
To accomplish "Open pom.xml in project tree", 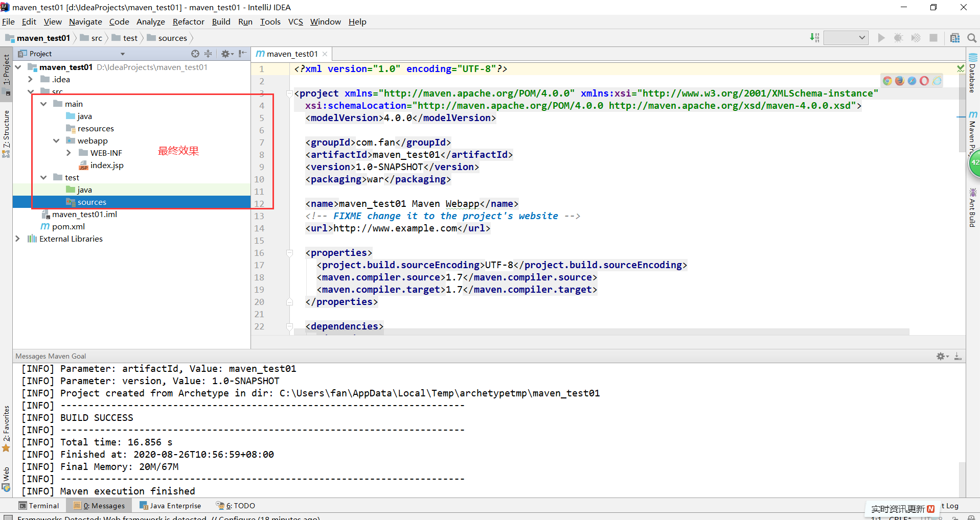I will point(62,226).
